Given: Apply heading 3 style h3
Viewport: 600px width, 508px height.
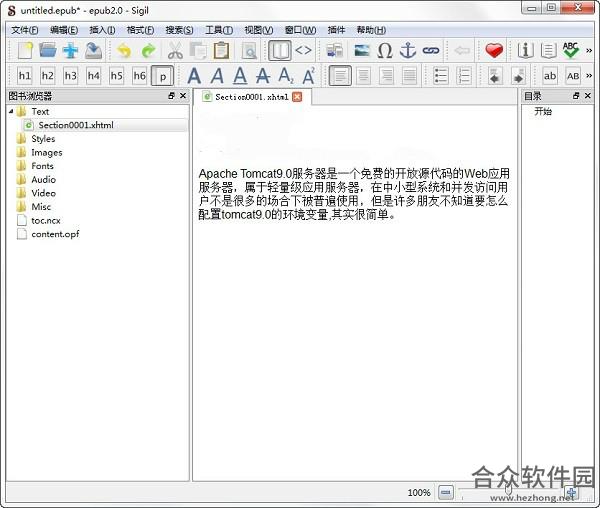Looking at the screenshot, I should point(71,76).
